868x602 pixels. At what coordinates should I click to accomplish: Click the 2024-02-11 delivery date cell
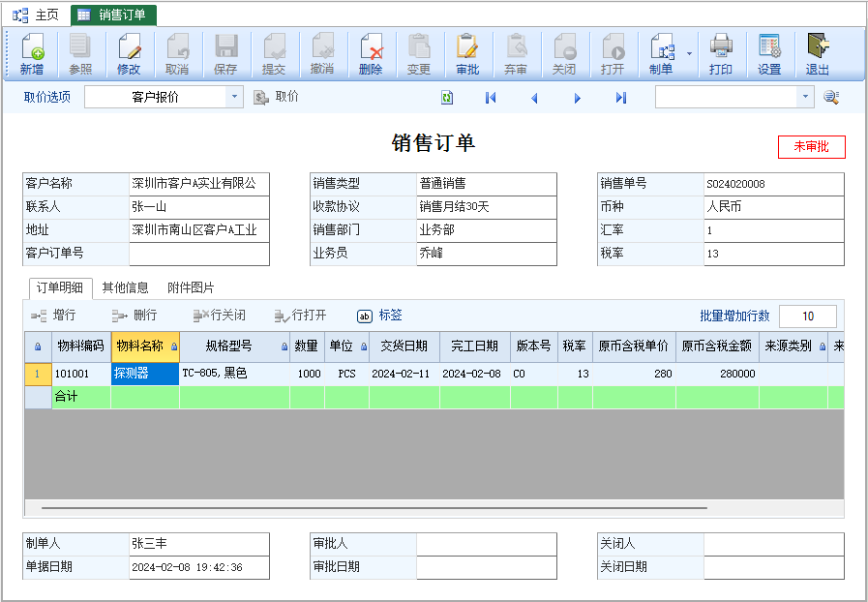[x=404, y=374]
